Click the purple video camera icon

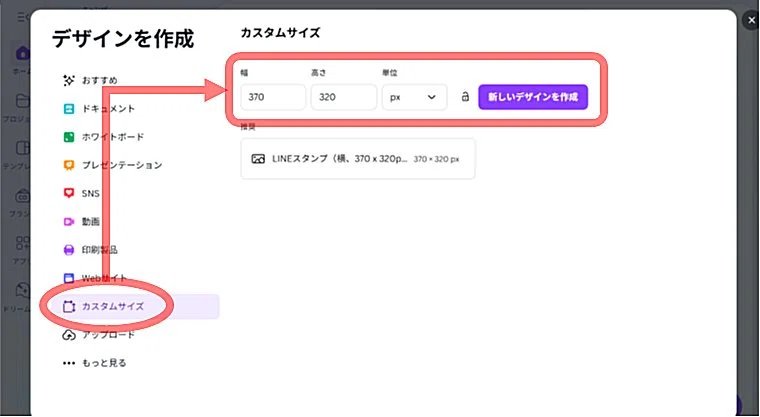tap(69, 222)
